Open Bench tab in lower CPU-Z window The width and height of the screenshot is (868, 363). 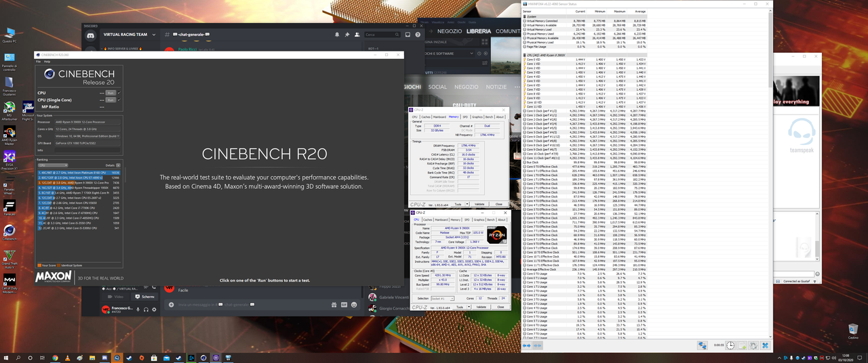tap(490, 219)
